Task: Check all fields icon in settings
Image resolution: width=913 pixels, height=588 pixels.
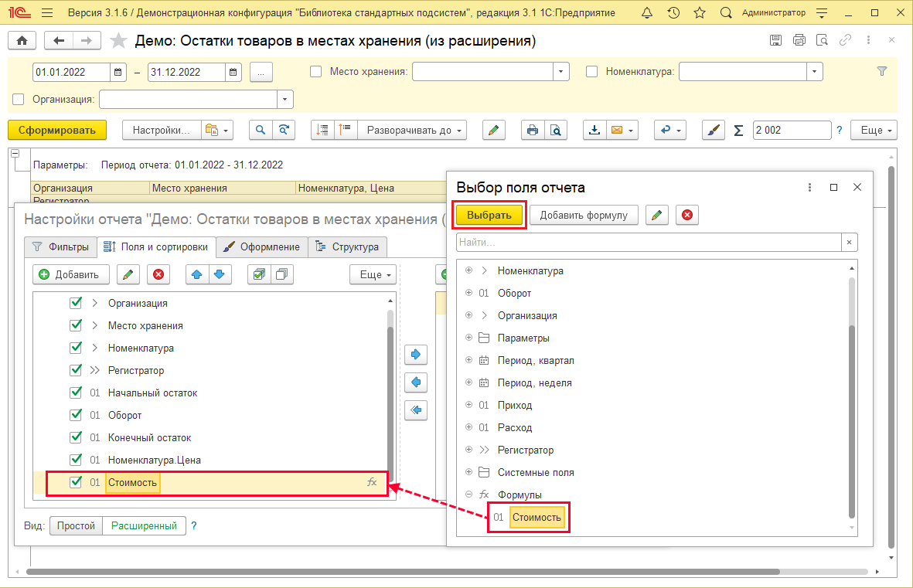Action: point(258,274)
